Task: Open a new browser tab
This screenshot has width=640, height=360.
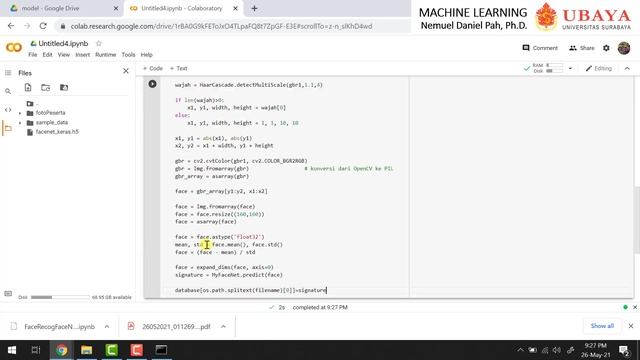Action: coord(254,8)
